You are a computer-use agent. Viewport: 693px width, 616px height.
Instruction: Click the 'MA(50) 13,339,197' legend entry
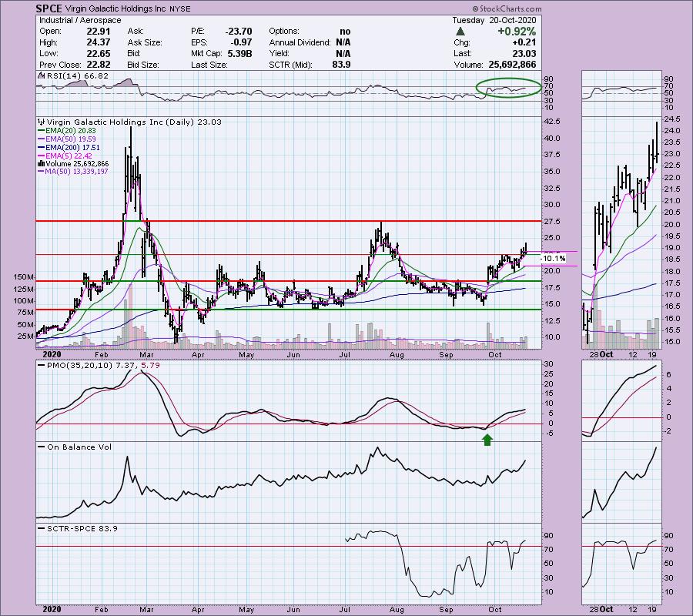point(76,172)
